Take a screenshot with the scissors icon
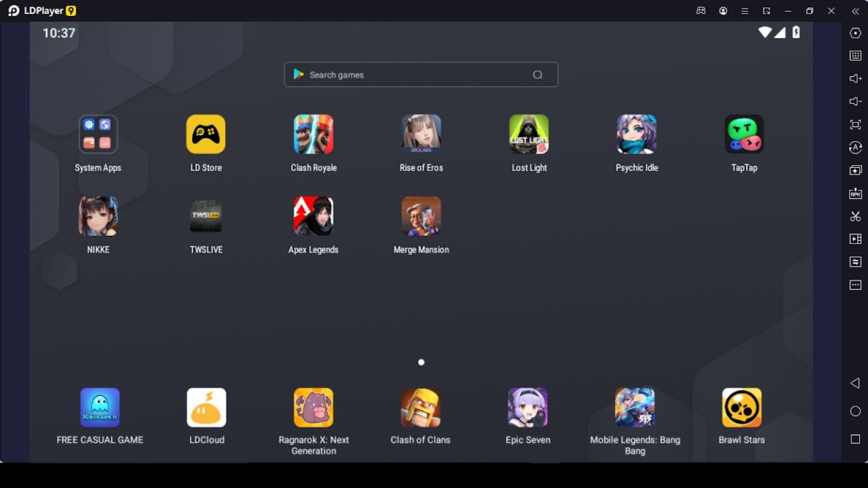Image resolution: width=868 pixels, height=488 pixels. 856,216
